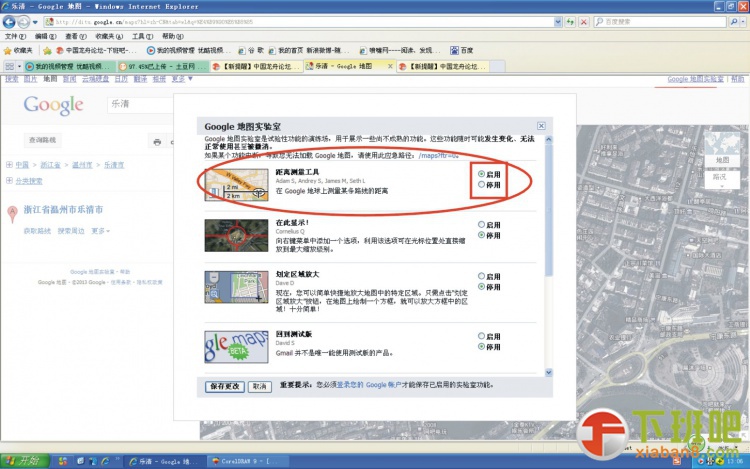750x469 pixels.
Task: Click the 保存更改 save changes button
Action: [x=224, y=385]
